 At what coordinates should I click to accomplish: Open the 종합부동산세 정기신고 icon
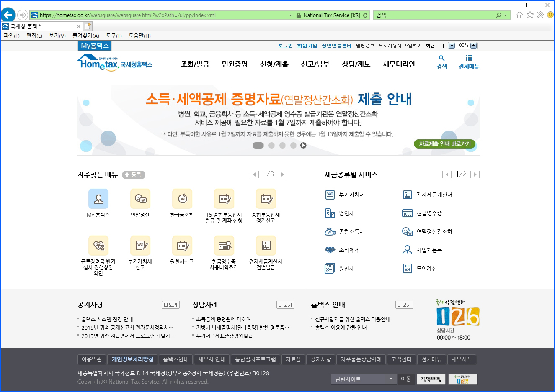pos(266,199)
